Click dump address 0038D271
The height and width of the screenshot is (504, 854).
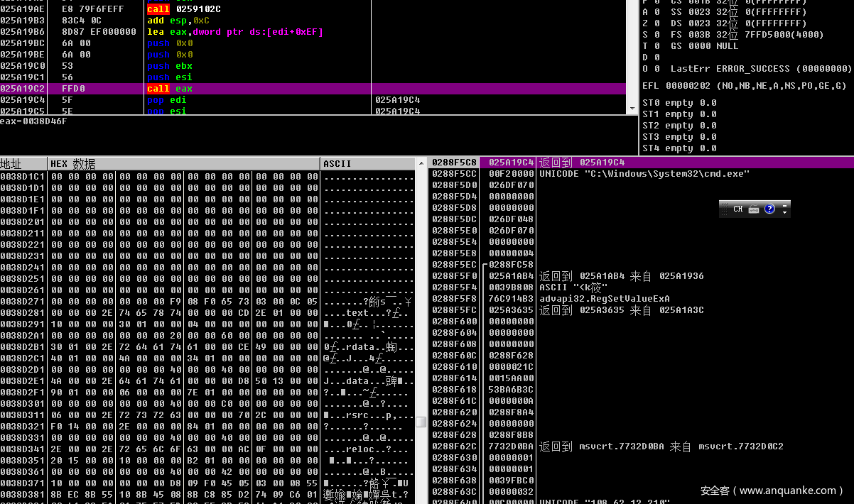point(23,302)
